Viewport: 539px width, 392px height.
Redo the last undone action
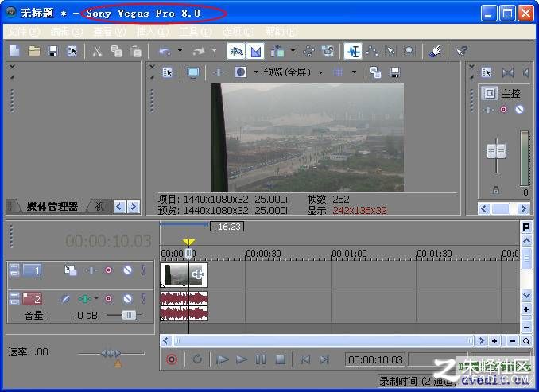click(199, 51)
